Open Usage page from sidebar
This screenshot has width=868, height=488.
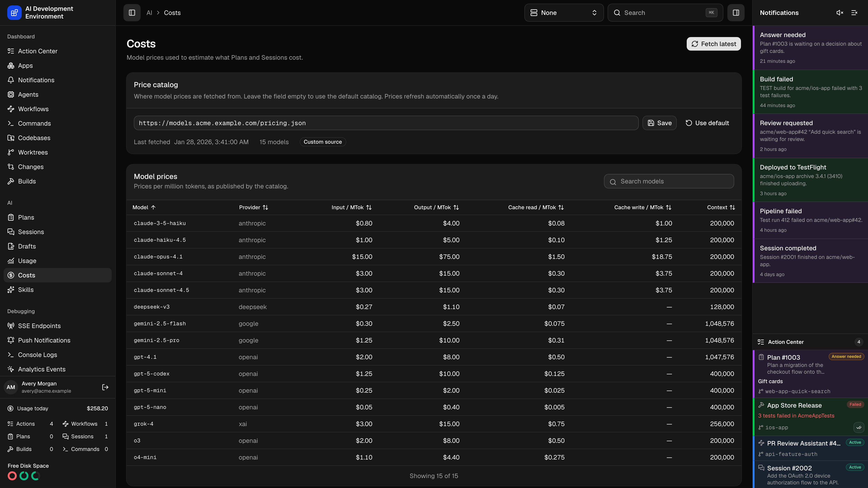tap(58, 261)
